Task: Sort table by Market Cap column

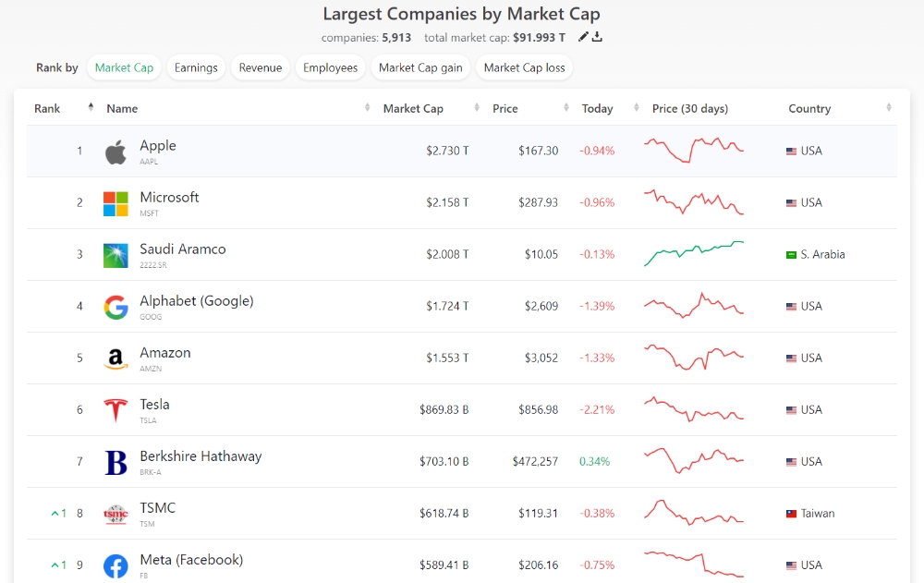Action: coord(413,108)
